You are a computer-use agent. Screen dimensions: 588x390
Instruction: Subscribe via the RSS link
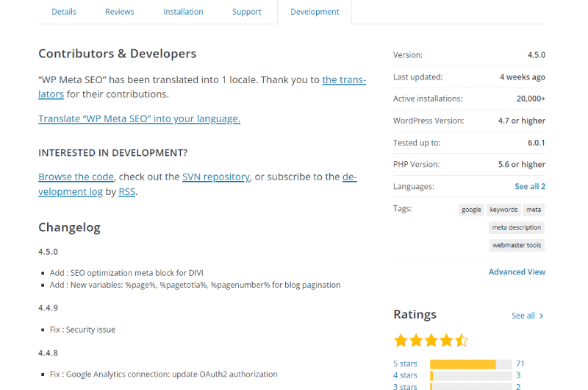pos(126,191)
